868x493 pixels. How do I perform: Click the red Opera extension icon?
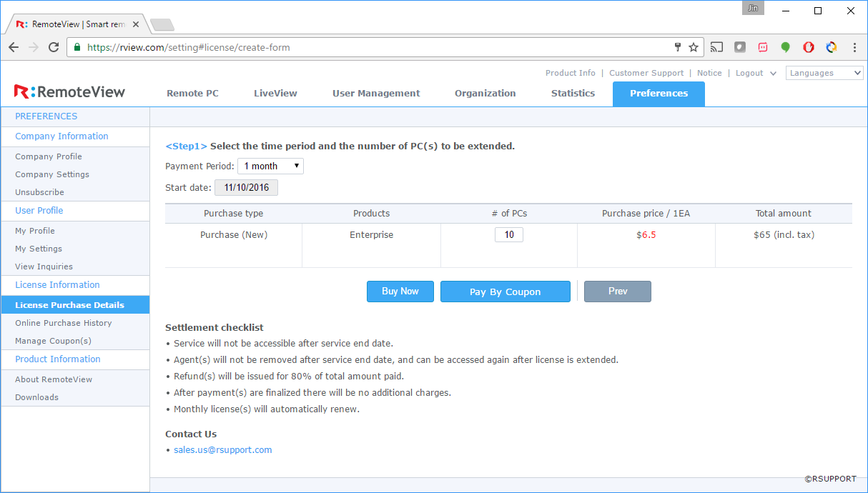[x=809, y=47]
